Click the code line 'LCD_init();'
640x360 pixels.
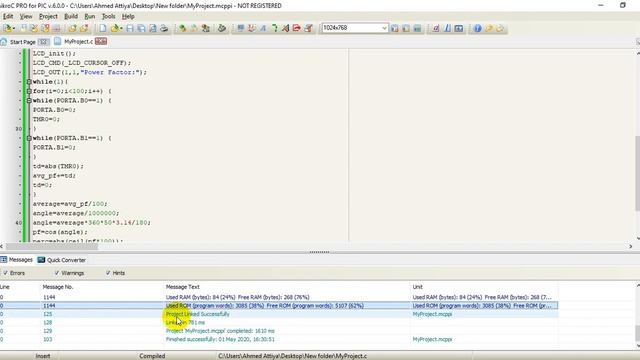tap(54, 53)
